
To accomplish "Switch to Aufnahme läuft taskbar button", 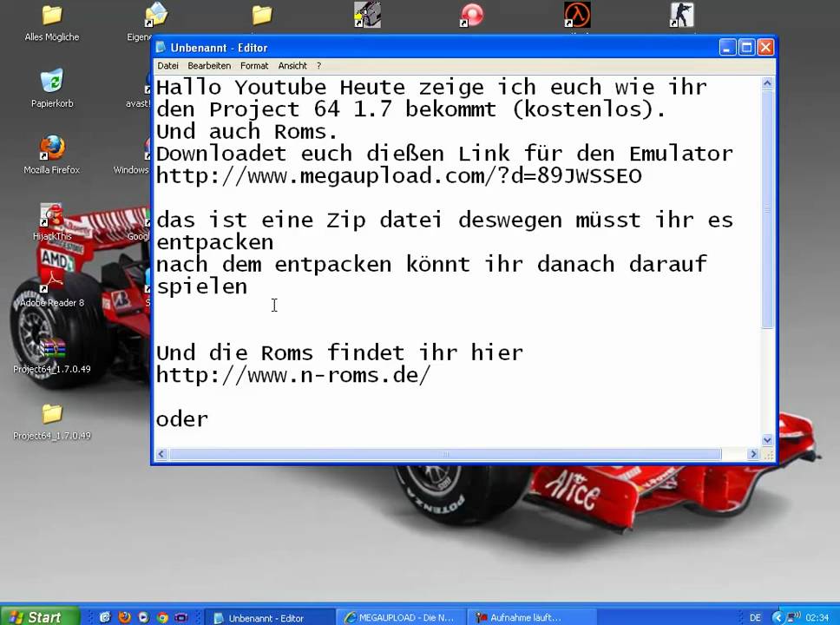I will pos(534,617).
